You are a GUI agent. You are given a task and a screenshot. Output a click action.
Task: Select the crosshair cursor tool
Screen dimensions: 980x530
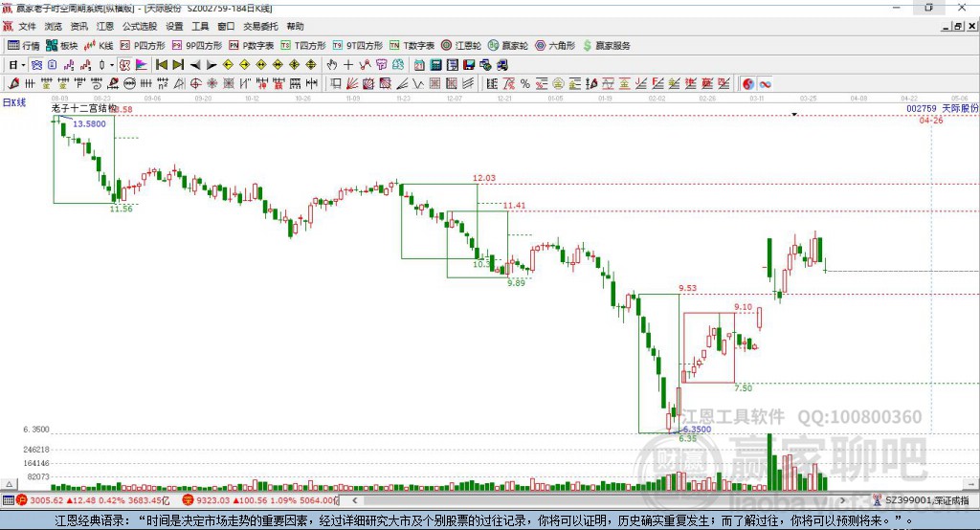click(x=348, y=65)
